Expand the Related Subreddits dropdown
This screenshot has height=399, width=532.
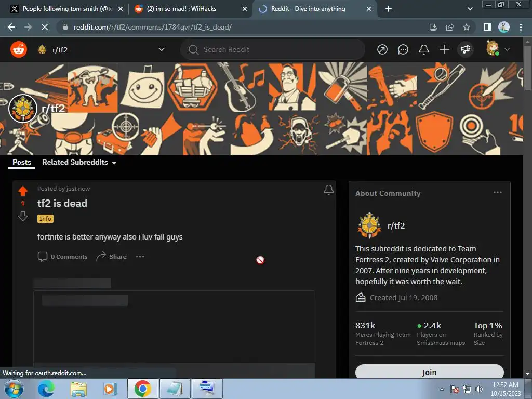click(79, 163)
